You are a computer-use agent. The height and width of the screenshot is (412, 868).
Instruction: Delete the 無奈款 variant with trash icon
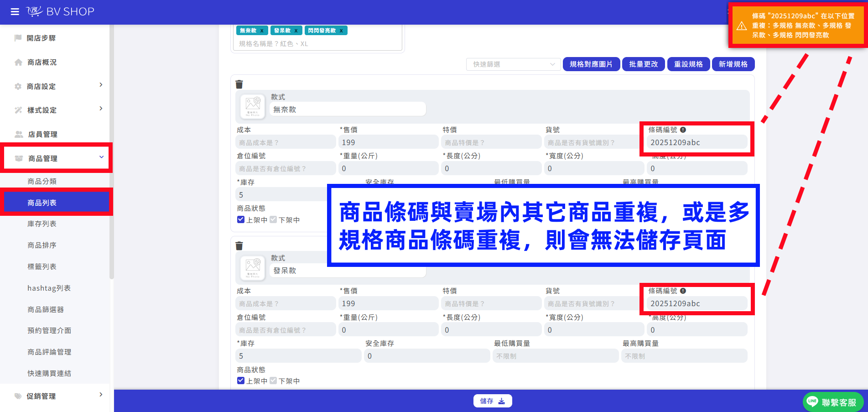click(x=239, y=84)
